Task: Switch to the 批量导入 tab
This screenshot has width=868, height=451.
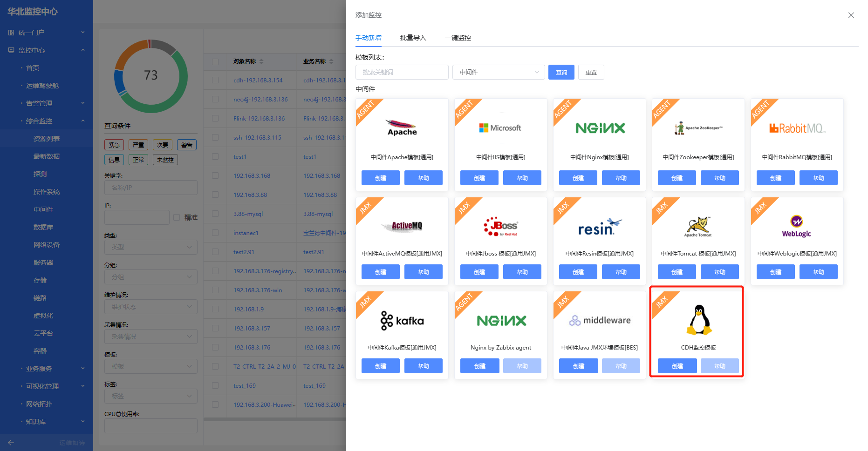Action: tap(413, 38)
